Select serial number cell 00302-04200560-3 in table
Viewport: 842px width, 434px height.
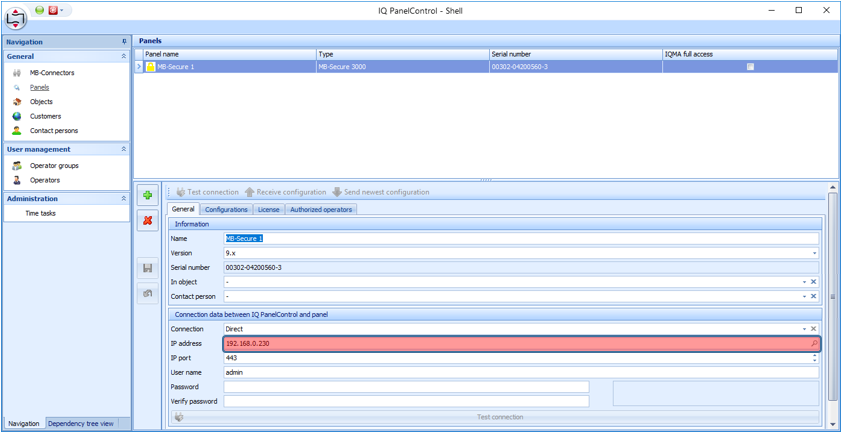(576, 67)
